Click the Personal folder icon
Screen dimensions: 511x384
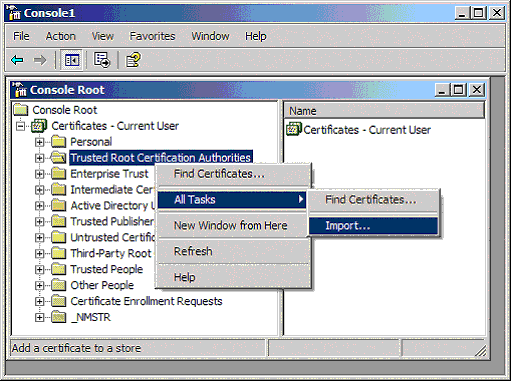coord(59,142)
